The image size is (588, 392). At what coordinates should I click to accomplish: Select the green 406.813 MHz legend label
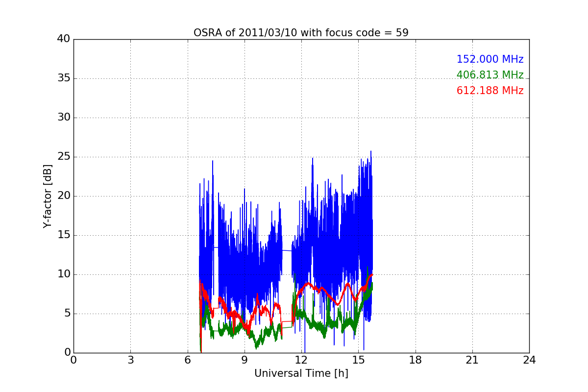(x=490, y=75)
